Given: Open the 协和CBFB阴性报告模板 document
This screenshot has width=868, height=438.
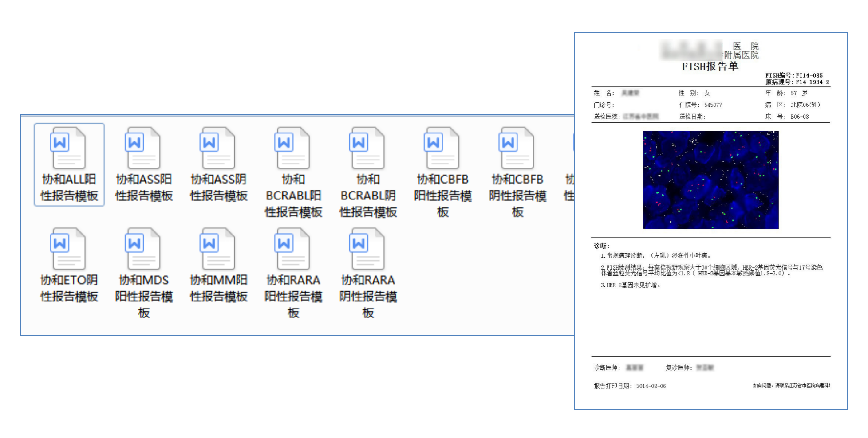Looking at the screenshot, I should pyautogui.click(x=517, y=148).
